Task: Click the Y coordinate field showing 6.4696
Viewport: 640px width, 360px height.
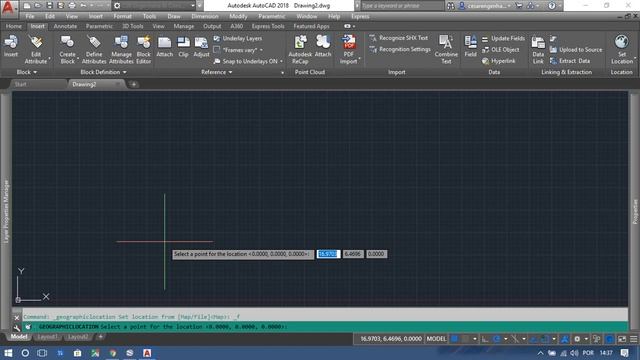Action: coord(353,254)
